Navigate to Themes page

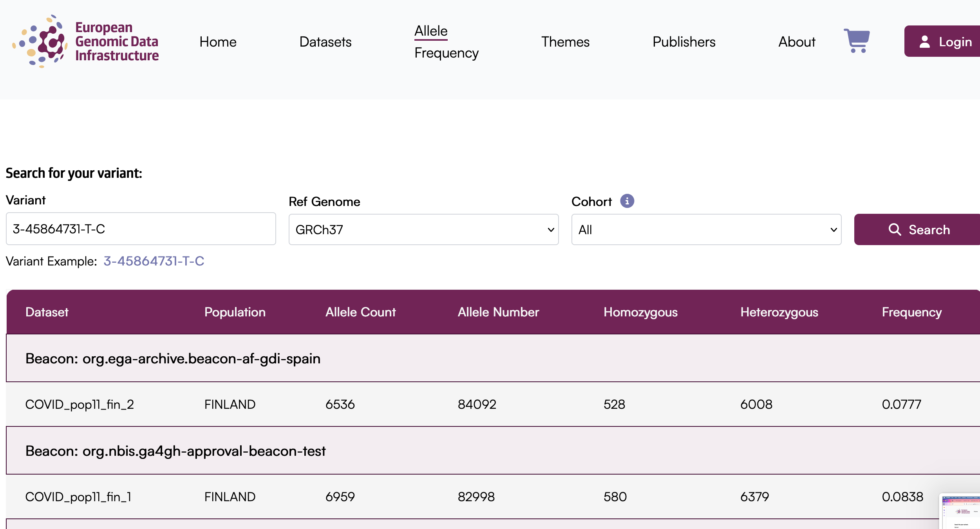[x=565, y=42]
